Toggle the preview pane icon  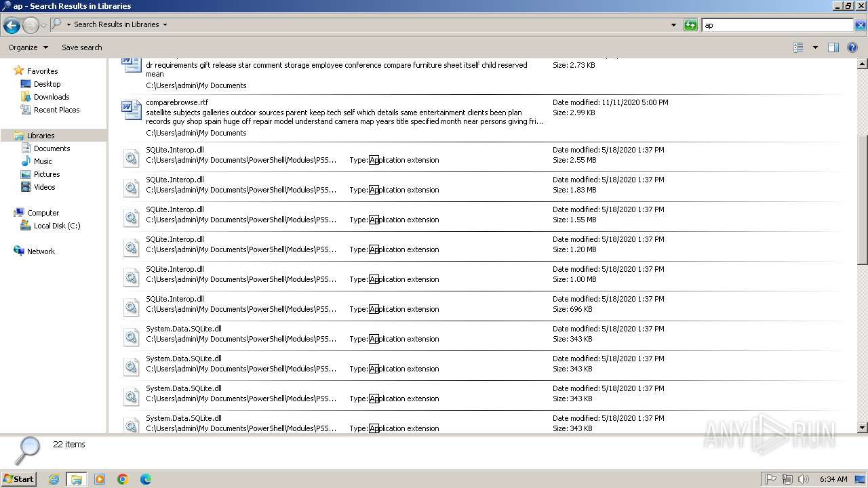pyautogui.click(x=833, y=47)
